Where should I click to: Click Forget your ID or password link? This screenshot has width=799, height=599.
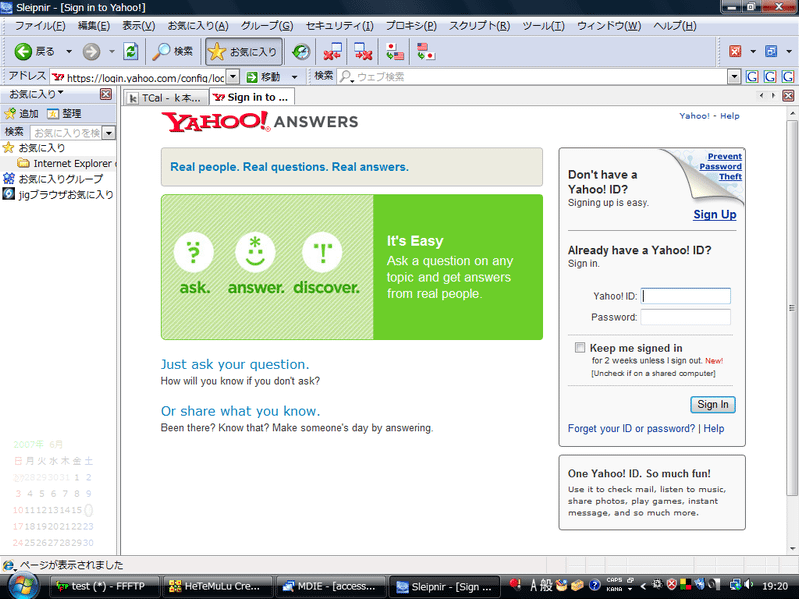coord(631,428)
